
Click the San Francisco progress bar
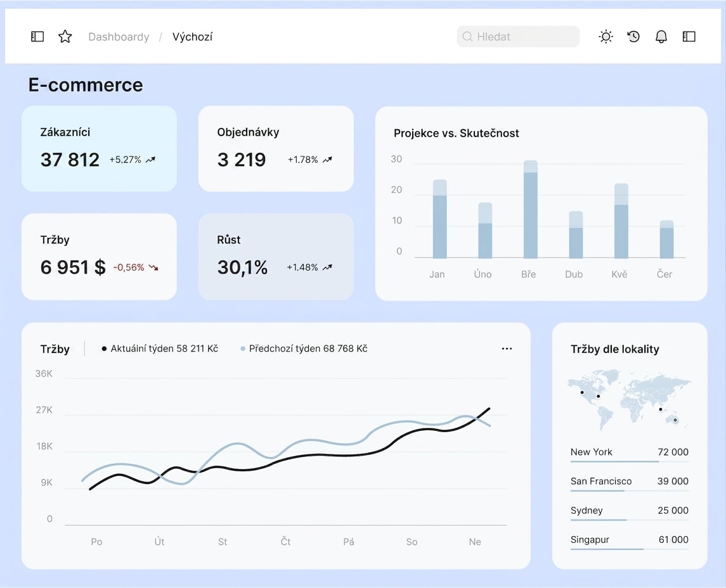click(629, 490)
